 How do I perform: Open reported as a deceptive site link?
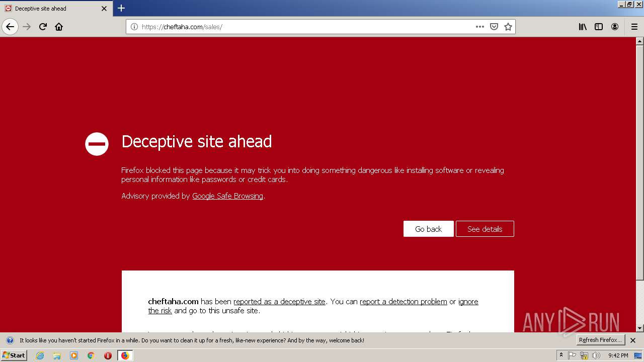click(279, 302)
